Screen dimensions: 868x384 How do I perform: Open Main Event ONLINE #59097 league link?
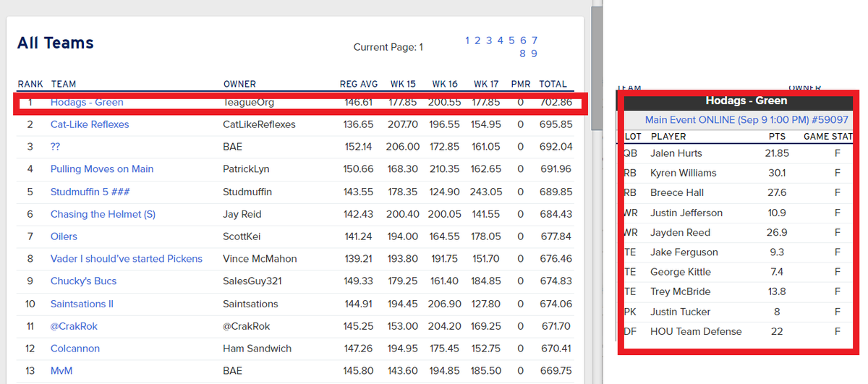(746, 119)
